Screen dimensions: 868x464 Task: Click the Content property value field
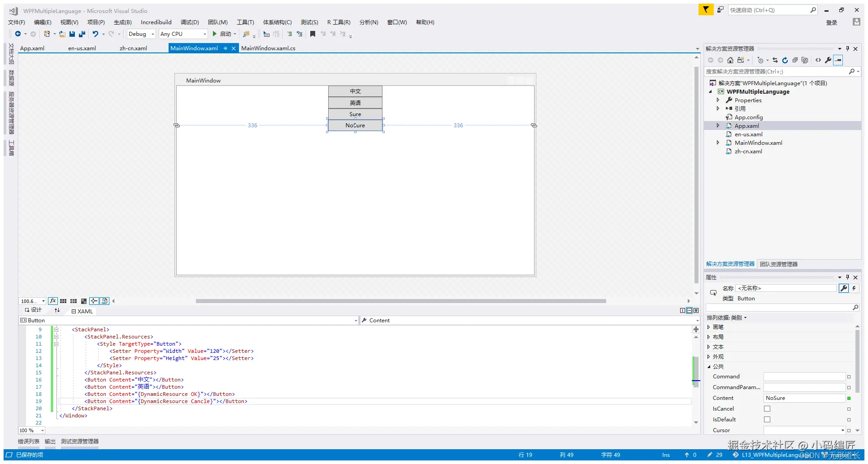tap(804, 398)
